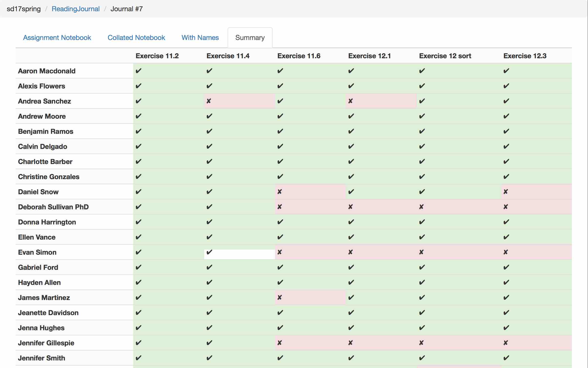588x368 pixels.
Task: Select the Summary tab
Action: pyautogui.click(x=250, y=38)
